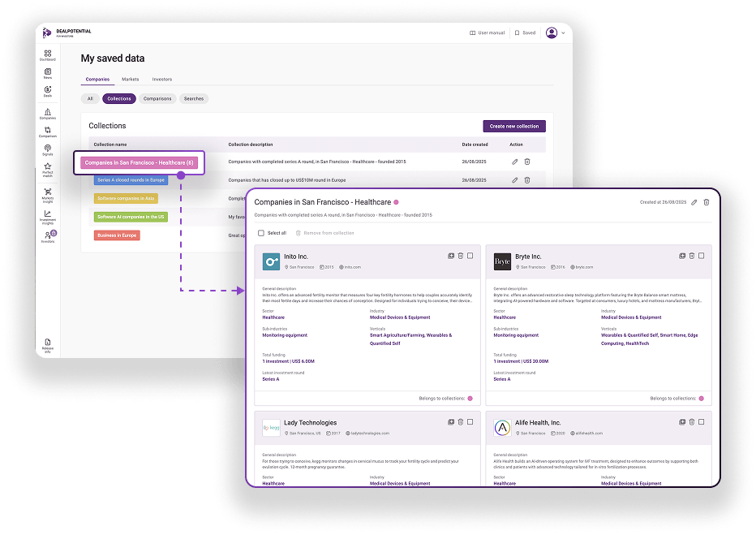
Task: Go to Deals in the sidebar
Action: click(x=48, y=91)
